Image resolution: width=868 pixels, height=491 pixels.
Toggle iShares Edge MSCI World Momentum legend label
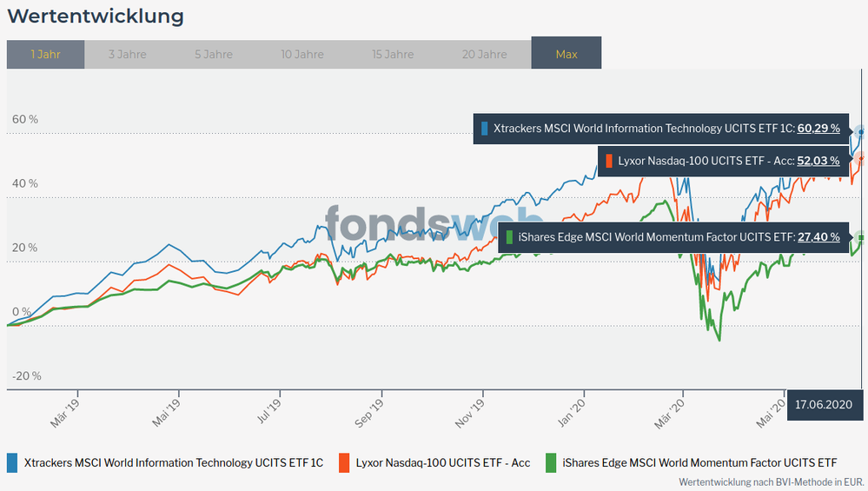tap(703, 462)
